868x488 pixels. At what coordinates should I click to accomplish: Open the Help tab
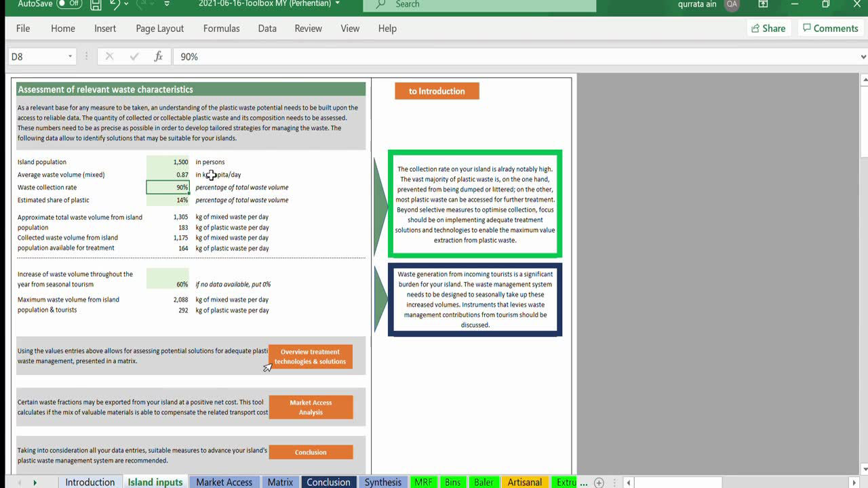coord(387,28)
